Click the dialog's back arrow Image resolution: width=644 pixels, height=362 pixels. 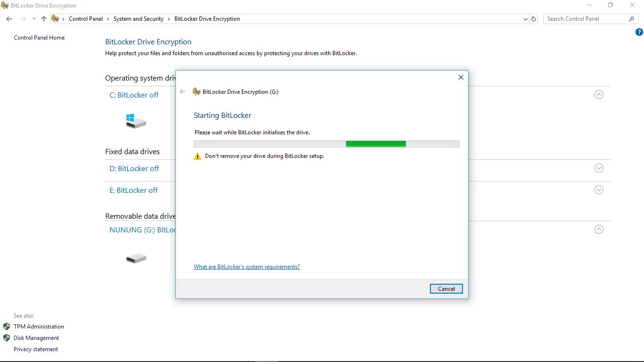tap(183, 91)
